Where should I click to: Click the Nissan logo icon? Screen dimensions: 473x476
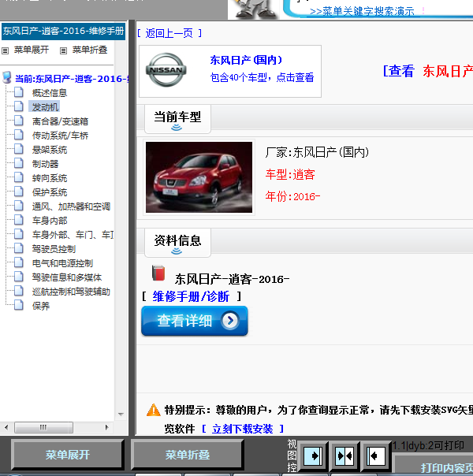click(166, 70)
